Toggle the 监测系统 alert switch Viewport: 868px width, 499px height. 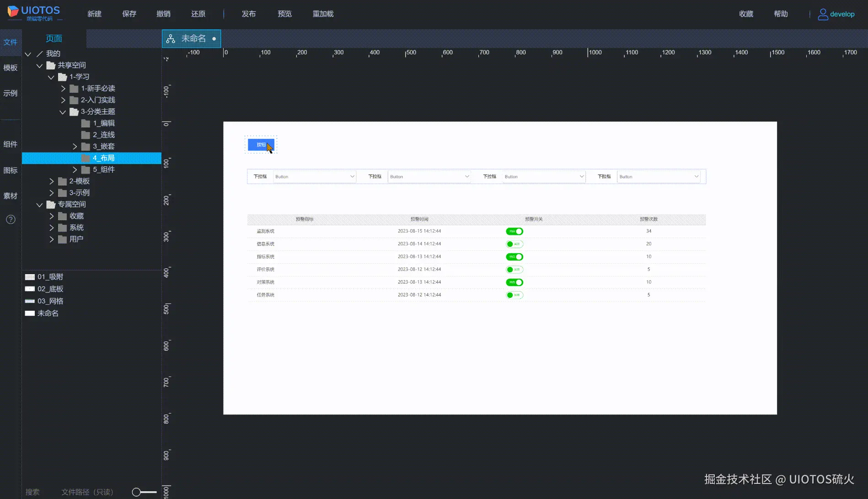point(514,231)
